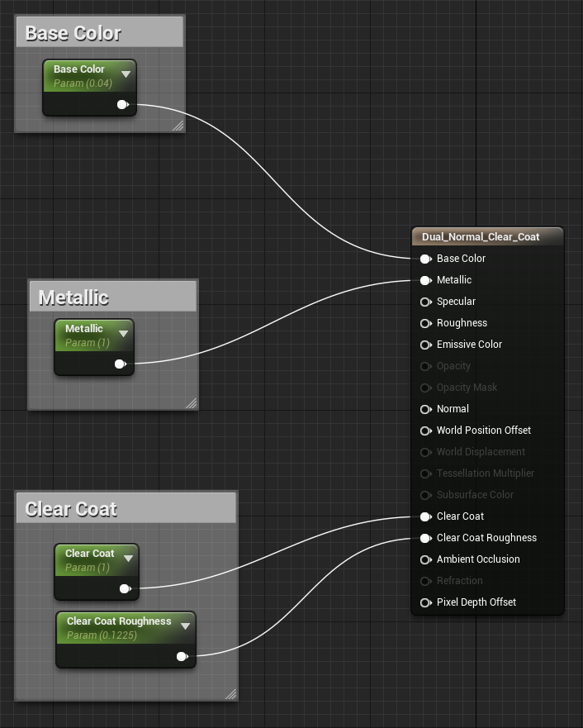Click the Base Color param output pin
Screen dimensions: 583x728
pyautogui.click(x=123, y=104)
